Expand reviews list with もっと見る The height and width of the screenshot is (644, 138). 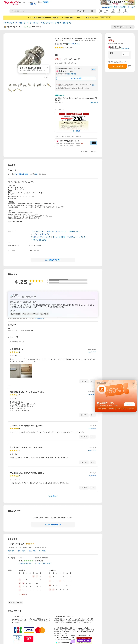coord(53,496)
